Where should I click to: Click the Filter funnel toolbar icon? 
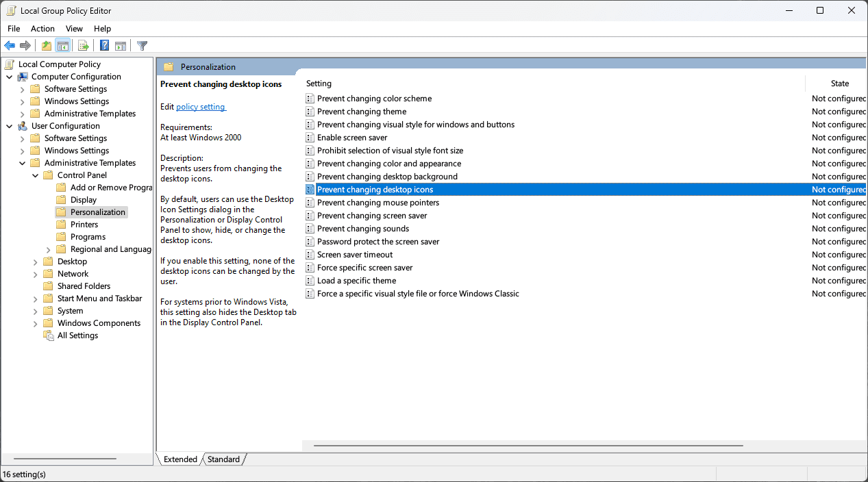(x=142, y=46)
